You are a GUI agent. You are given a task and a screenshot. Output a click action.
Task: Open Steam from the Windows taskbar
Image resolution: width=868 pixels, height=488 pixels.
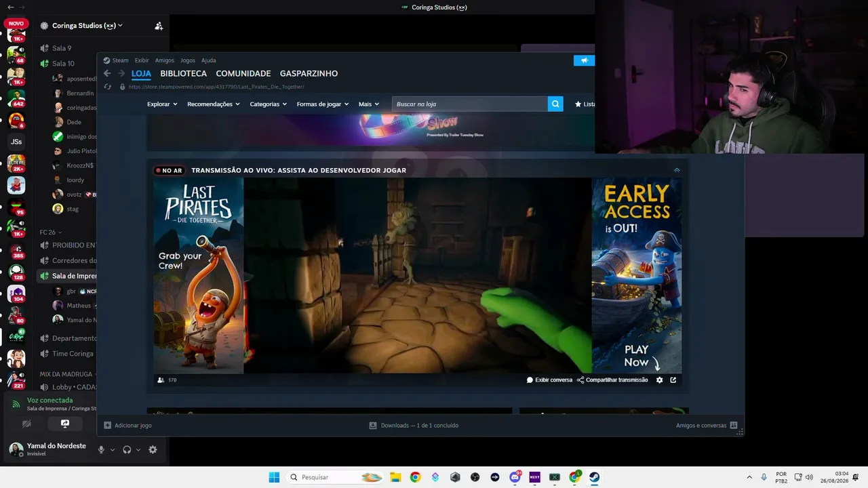(x=594, y=477)
